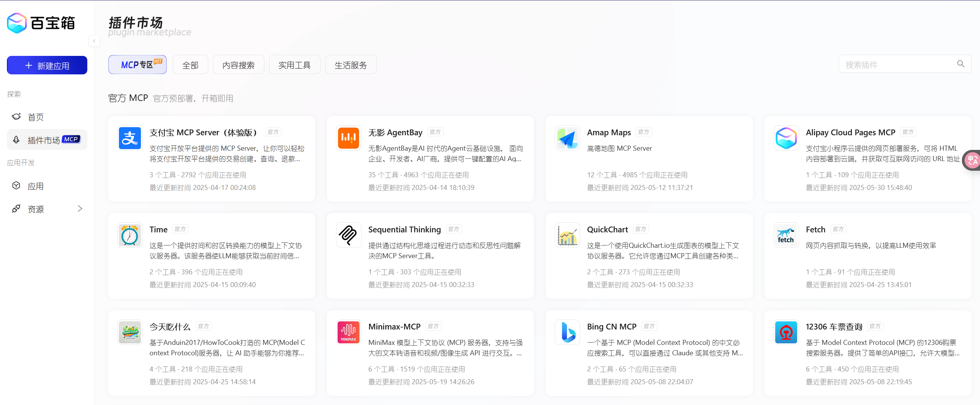Click the 支付宝 MCP Server logo icon
This screenshot has height=405, width=980.
pyautogui.click(x=130, y=138)
